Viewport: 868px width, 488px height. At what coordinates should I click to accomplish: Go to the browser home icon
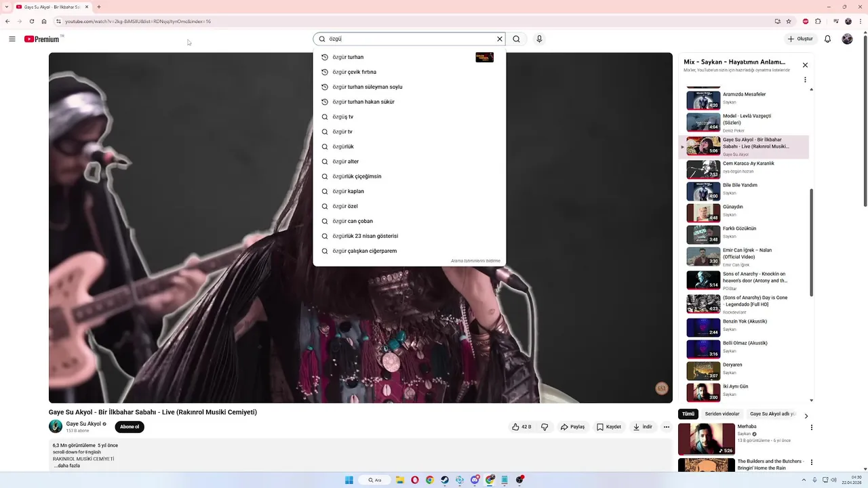[x=44, y=21]
